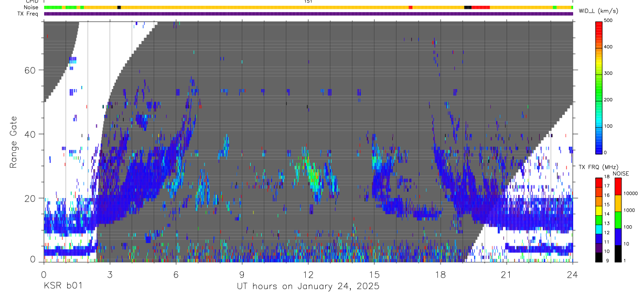This screenshot has width=644, height=297.
Task: Click the orange swatch in NOISE legend
Action: (618, 203)
